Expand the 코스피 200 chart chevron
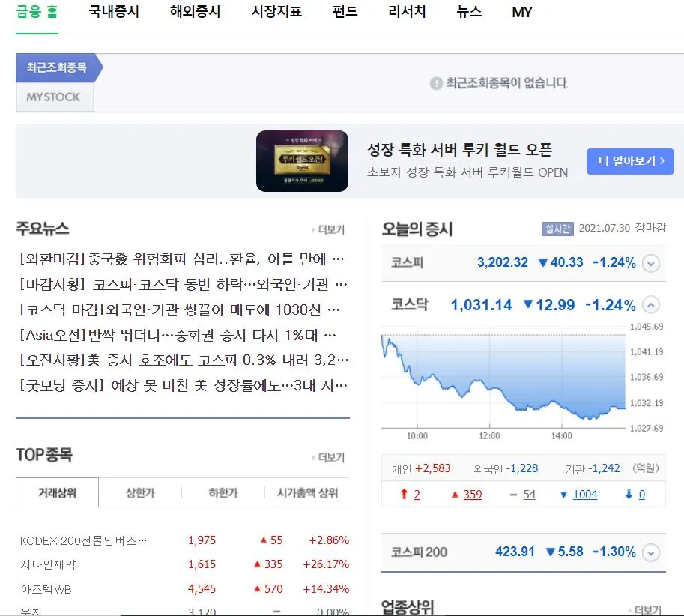 (651, 553)
